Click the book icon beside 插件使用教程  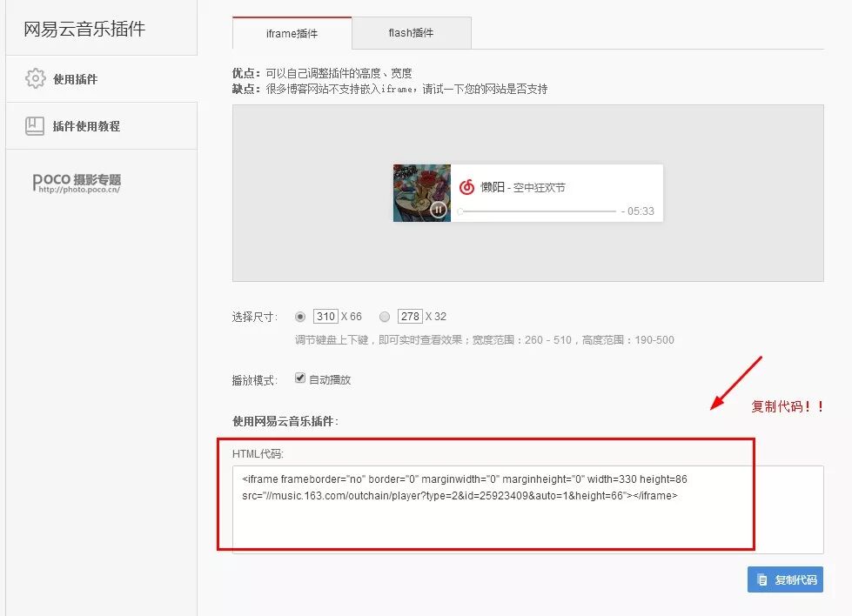click(35, 126)
